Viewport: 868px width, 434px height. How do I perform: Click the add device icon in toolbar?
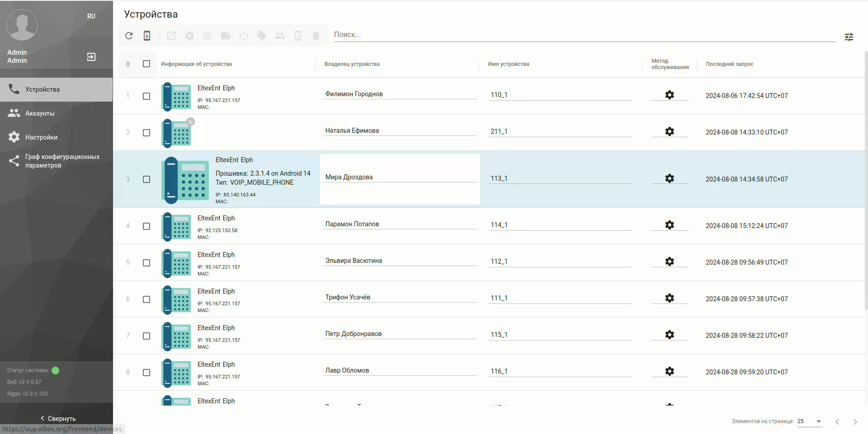(x=147, y=36)
